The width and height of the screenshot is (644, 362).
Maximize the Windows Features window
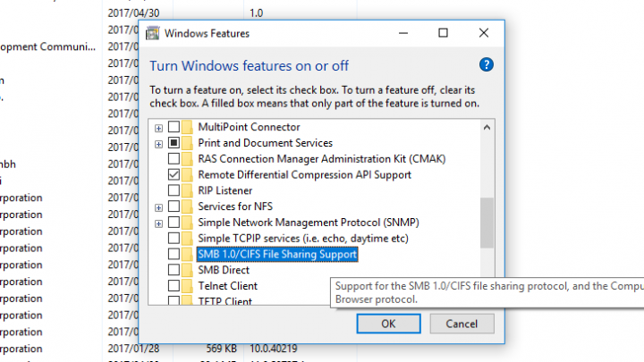click(443, 33)
